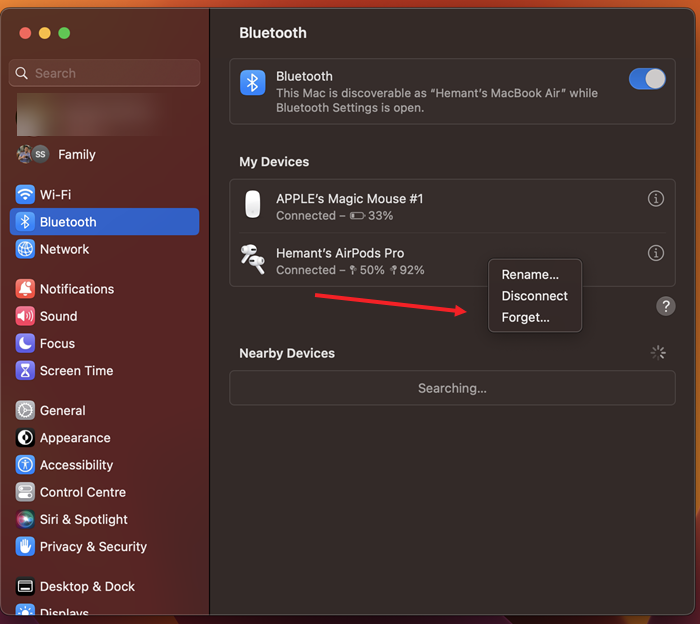Click the blue Bluetooth icon in header card
Screen dimensions: 700x624
tap(253, 83)
